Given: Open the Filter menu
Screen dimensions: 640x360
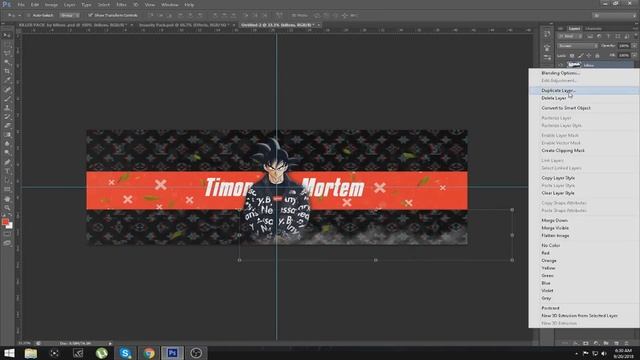Looking at the screenshot, I should coord(121,4).
